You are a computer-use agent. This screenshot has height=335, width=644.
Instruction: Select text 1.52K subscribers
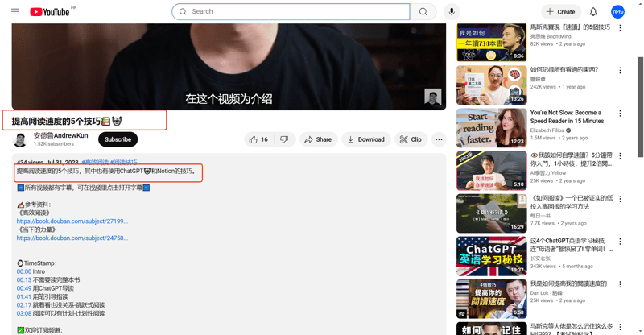54,144
